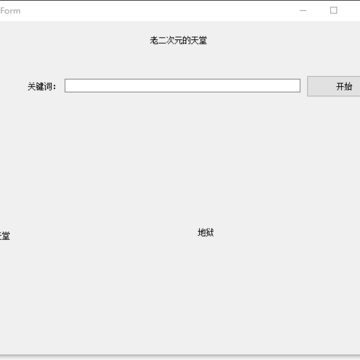
Task: Hit the minimize dash icon in title bar
Action: (x=303, y=11)
